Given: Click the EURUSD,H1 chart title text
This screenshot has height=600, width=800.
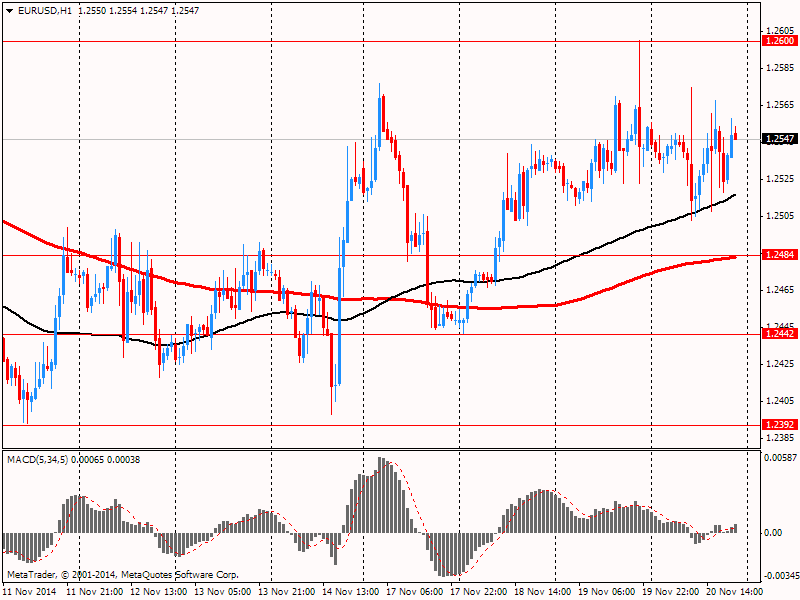Looking at the screenshot, I should tap(44, 10).
